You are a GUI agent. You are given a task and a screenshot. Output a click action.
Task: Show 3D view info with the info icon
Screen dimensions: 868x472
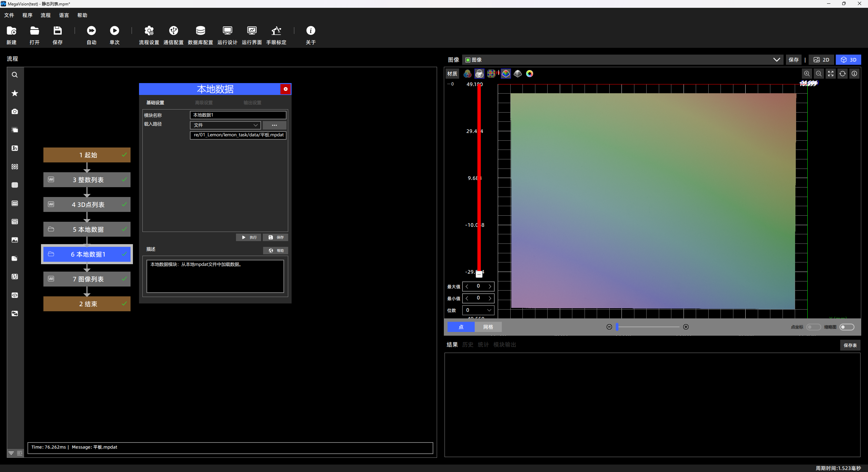tap(854, 74)
